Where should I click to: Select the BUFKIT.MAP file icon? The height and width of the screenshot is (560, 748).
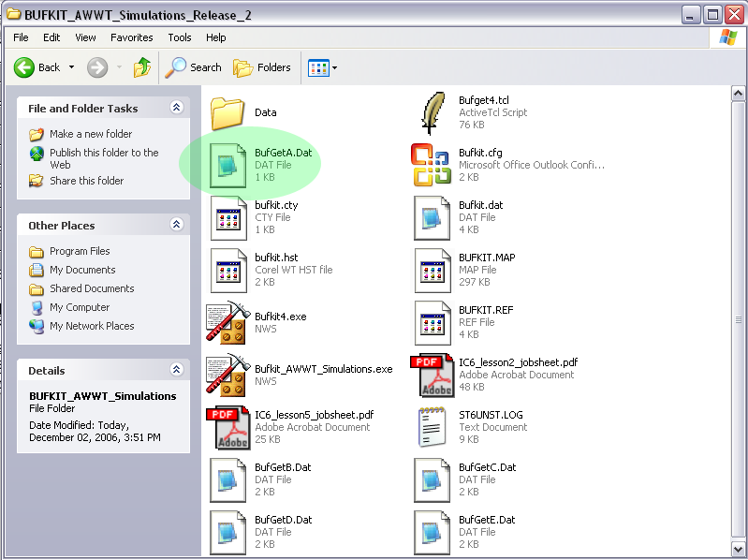click(x=432, y=271)
